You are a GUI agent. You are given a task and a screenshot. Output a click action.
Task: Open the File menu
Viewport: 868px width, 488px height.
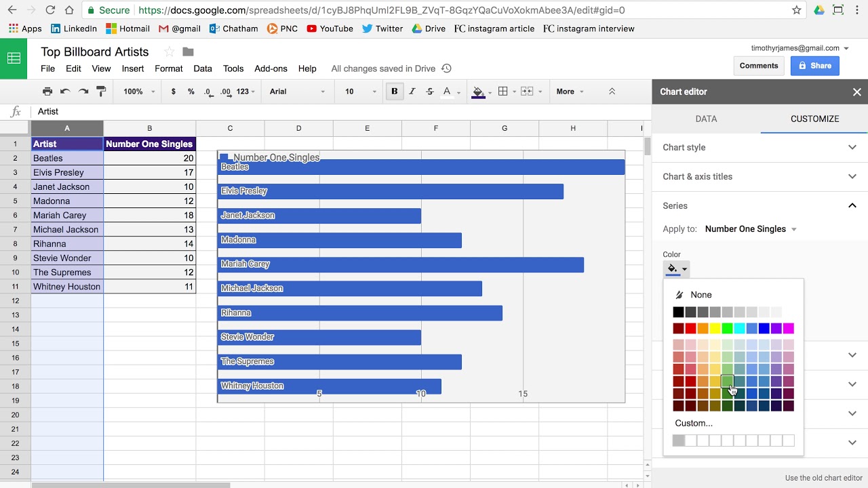point(47,68)
